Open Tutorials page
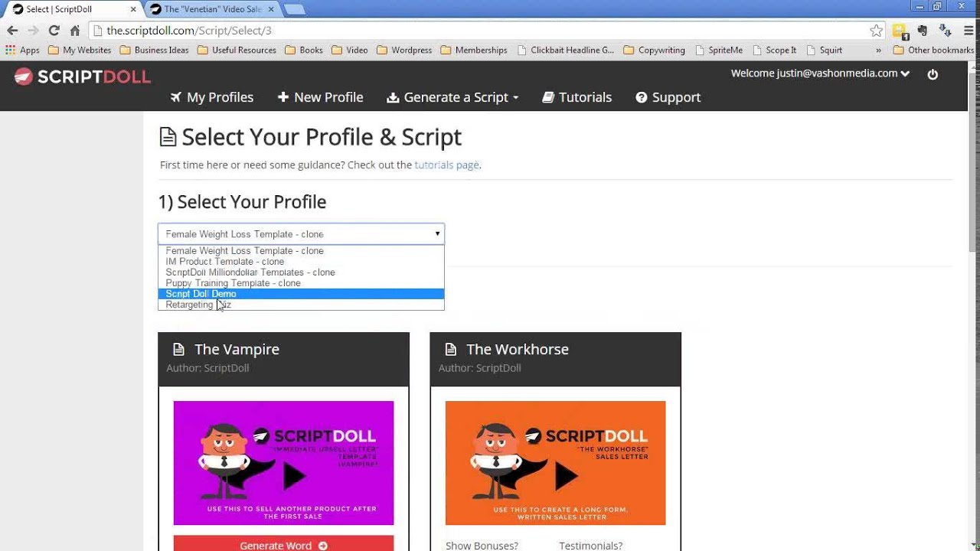The height and width of the screenshot is (551, 980). pyautogui.click(x=577, y=97)
